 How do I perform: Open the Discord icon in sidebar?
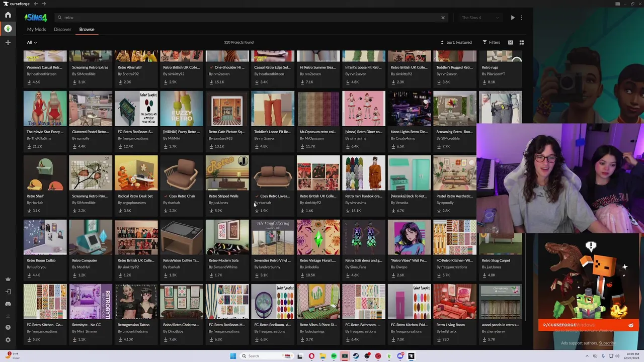coord(8,304)
